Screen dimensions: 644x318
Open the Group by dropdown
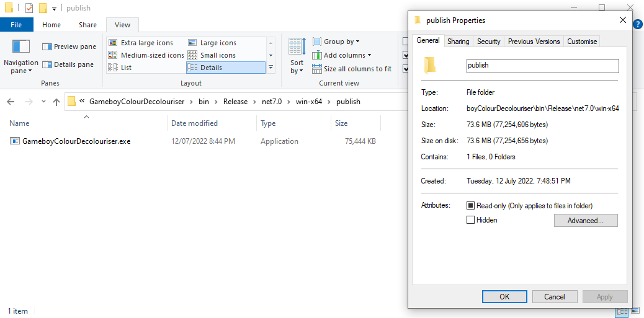(336, 42)
